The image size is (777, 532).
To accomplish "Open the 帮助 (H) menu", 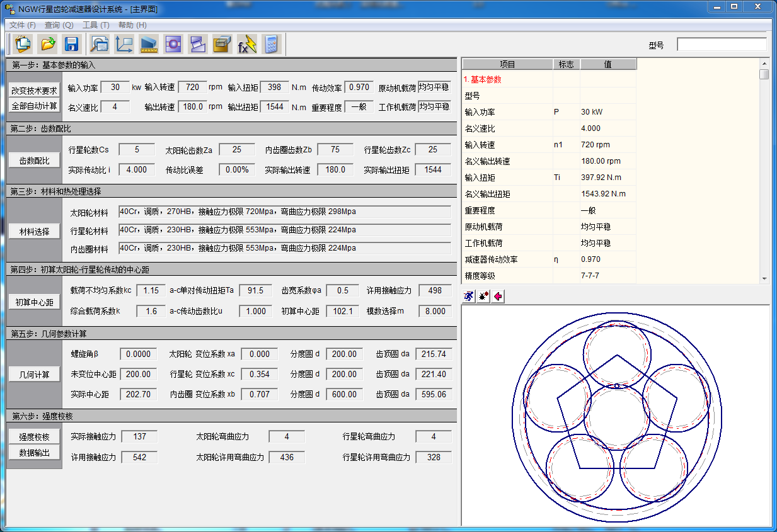I will tap(132, 25).
